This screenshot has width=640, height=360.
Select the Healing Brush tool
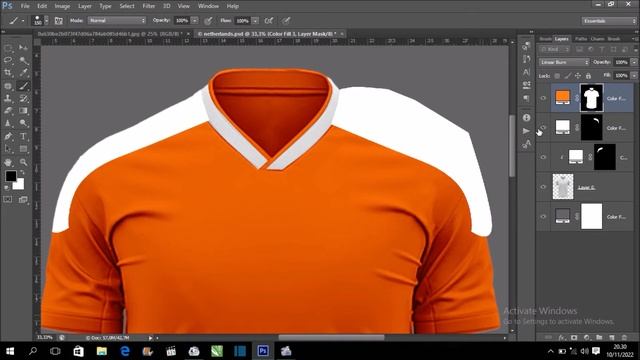pyautogui.click(x=8, y=86)
